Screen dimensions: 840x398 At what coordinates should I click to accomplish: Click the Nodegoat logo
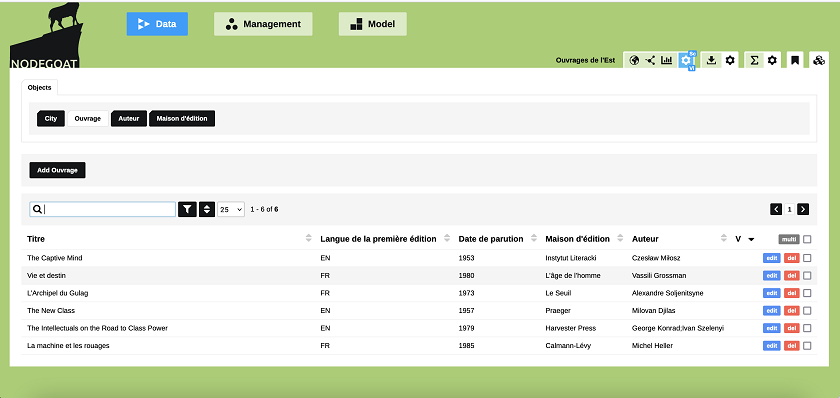click(46, 36)
